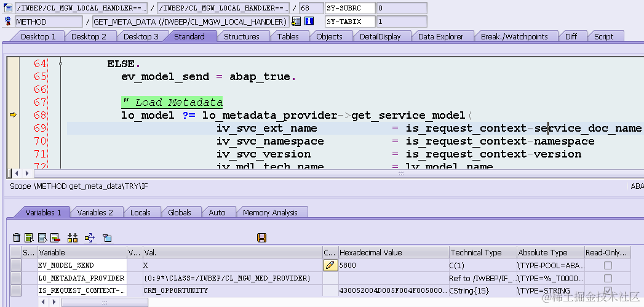Click the orange save floppy disk icon
The height and width of the screenshot is (307, 644).
click(261, 237)
